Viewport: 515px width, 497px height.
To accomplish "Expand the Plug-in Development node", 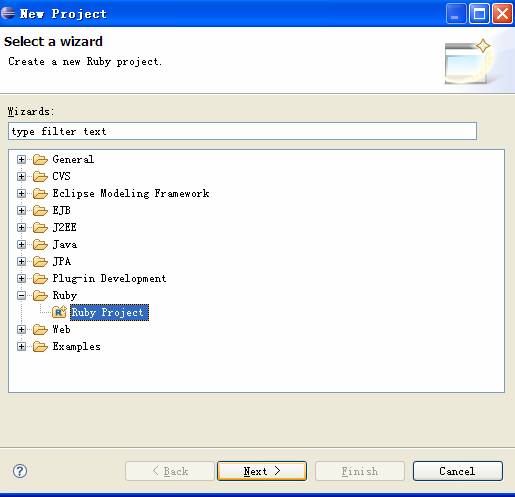I will pos(21,279).
